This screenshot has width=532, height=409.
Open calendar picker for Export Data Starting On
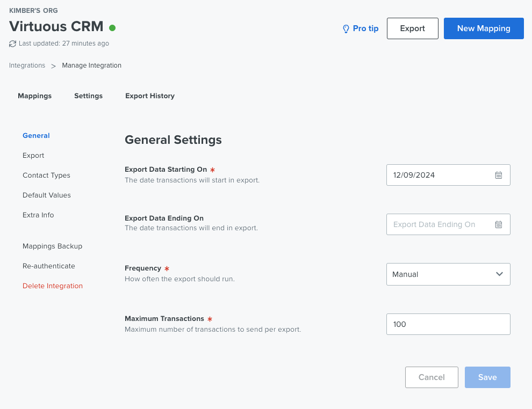[x=498, y=175]
